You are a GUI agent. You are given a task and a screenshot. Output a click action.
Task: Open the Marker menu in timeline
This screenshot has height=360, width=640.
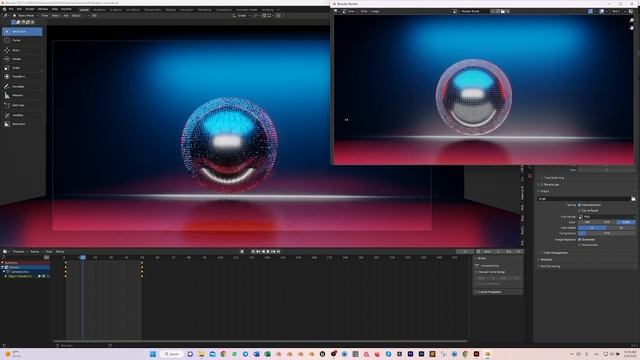(60, 251)
